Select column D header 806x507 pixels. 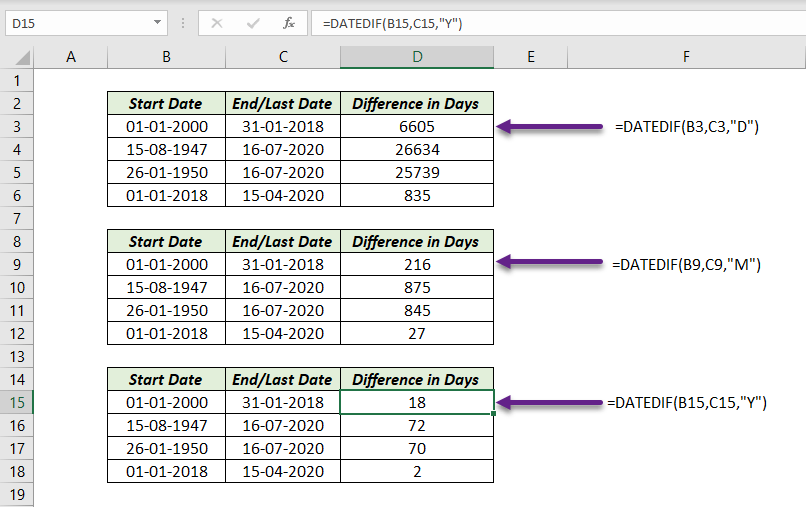(x=417, y=57)
